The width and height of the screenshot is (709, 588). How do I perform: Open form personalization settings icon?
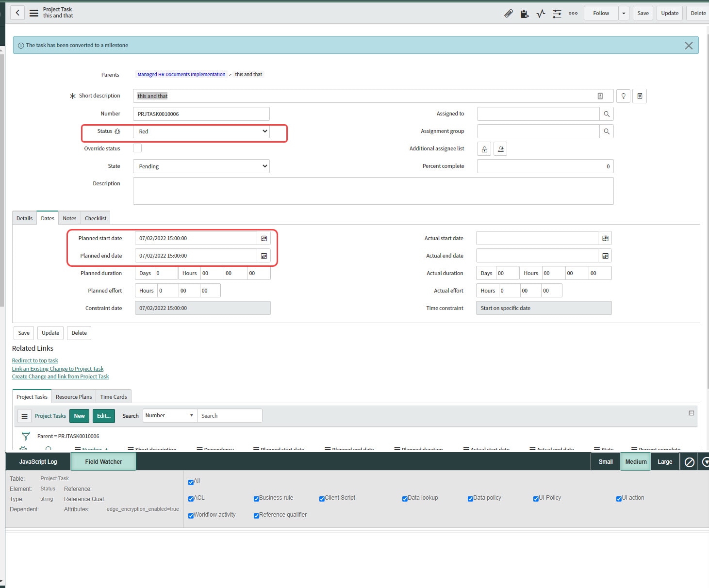[x=557, y=14]
